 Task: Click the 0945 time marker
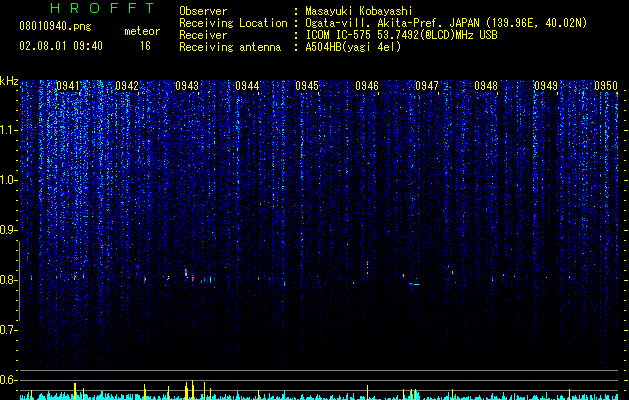pos(307,86)
